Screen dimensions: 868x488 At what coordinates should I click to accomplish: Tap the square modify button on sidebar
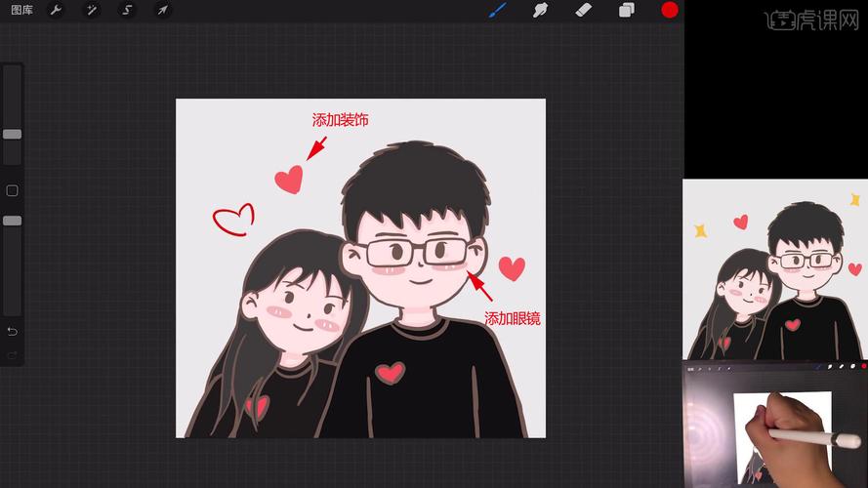[12, 191]
